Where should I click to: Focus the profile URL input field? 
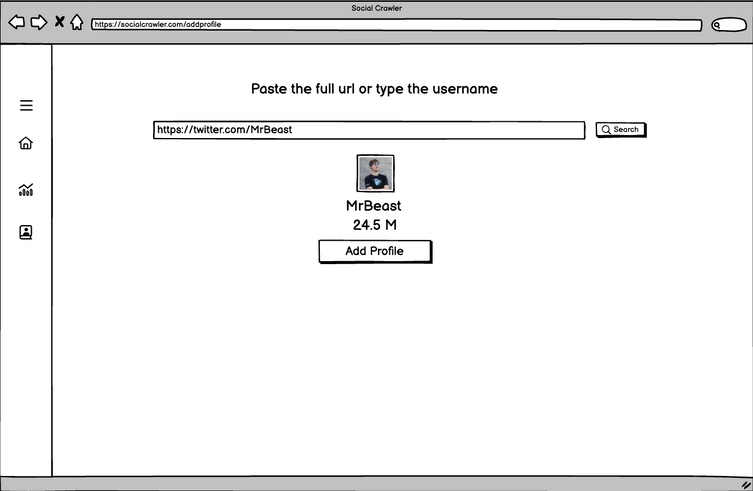pos(369,130)
